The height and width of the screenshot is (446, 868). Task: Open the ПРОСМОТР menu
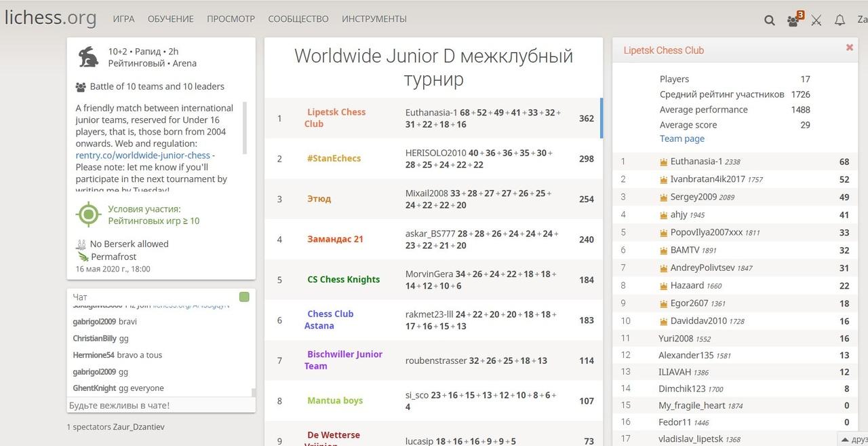tap(231, 19)
